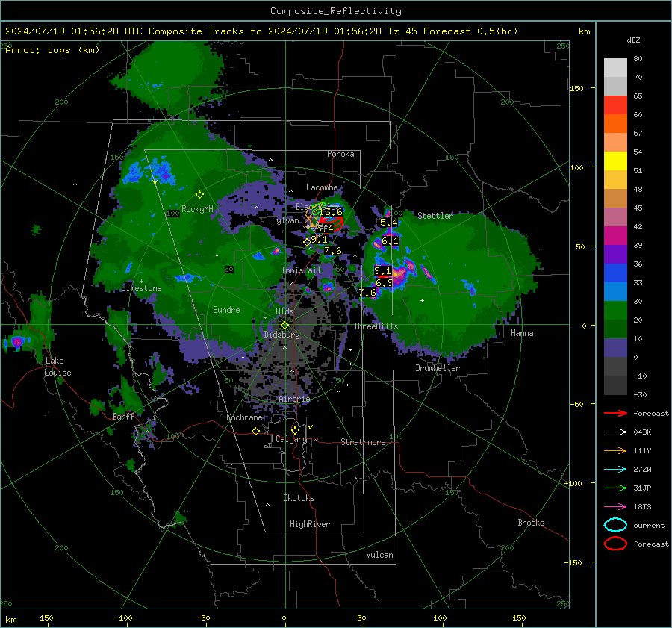Screen dimensions: 672x628
Task: Click the 6.9 storm top label
Action: coord(384,283)
